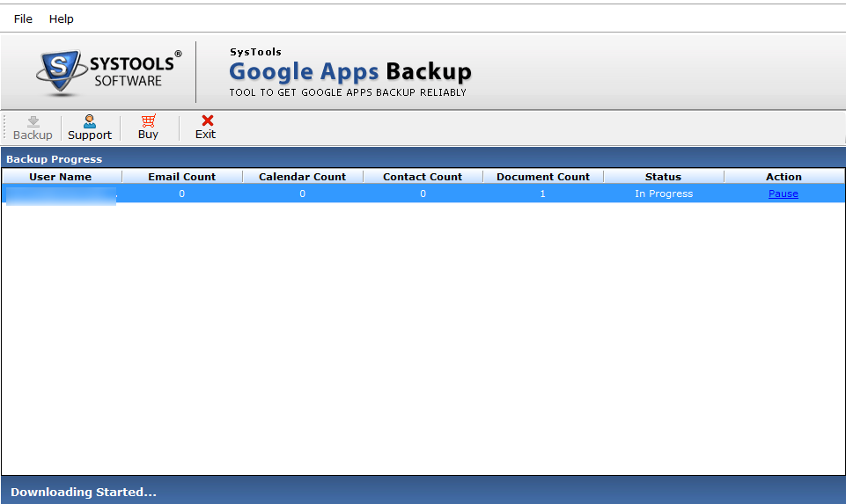Click the Document Count column header
Viewport: 846px width, 504px height.
[x=543, y=177]
